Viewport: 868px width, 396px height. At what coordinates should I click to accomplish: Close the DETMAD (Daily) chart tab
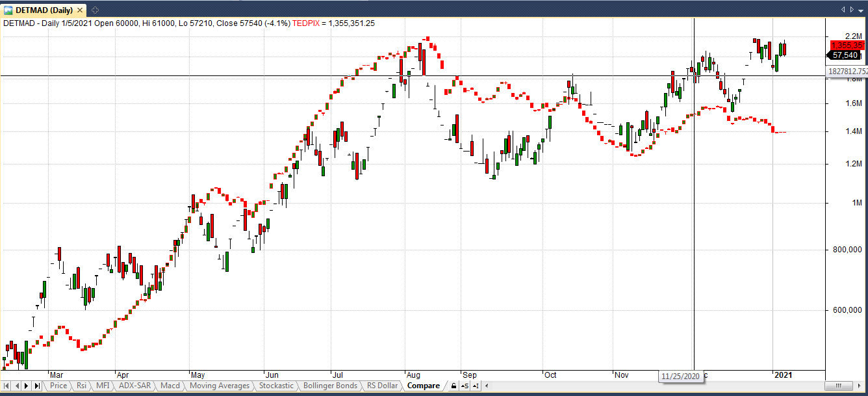pos(81,9)
